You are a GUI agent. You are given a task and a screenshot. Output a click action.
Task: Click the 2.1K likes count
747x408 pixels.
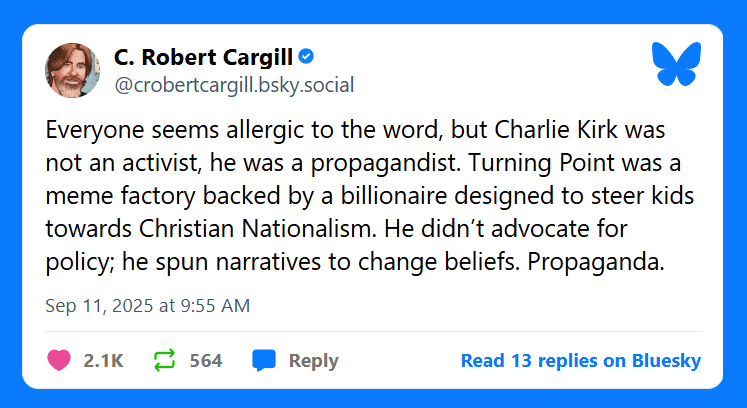(x=103, y=361)
